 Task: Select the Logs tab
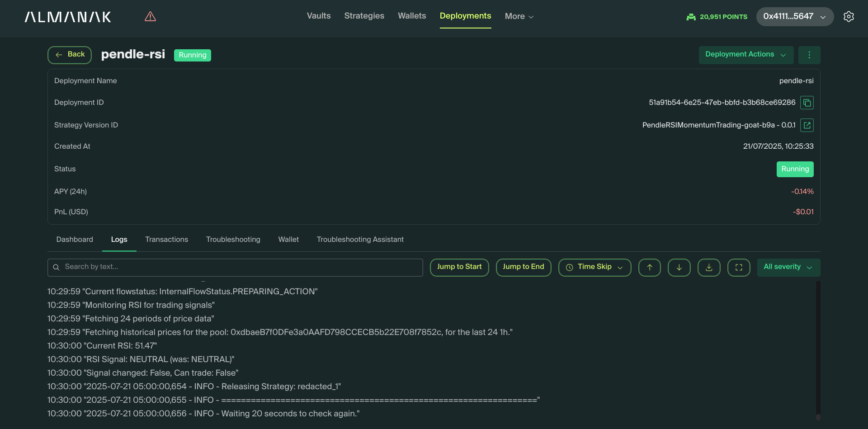[119, 240]
